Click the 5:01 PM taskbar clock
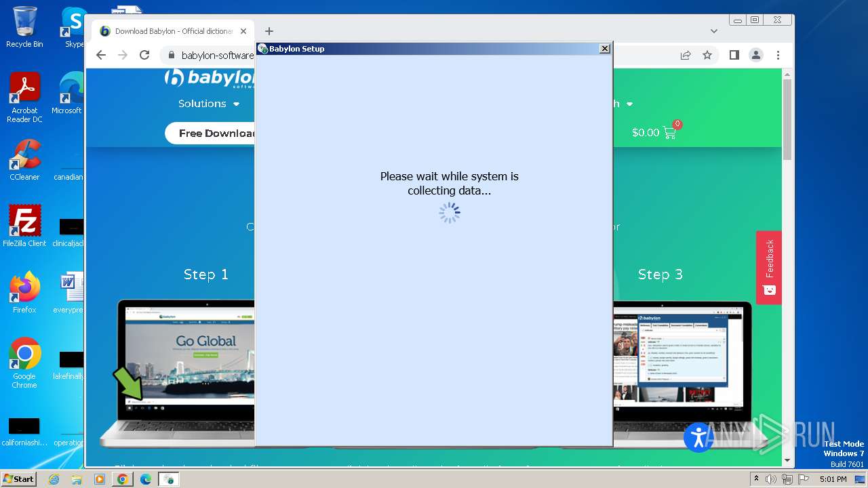The height and width of the screenshot is (488, 868). click(x=833, y=479)
